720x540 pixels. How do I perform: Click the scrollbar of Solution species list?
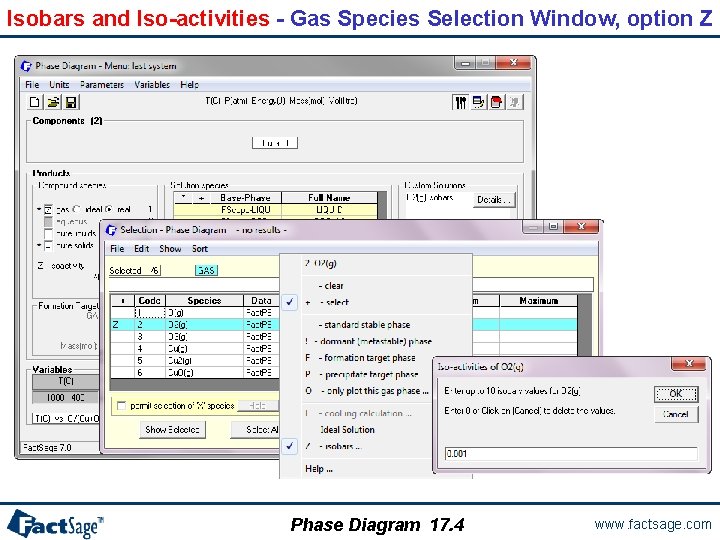[x=382, y=205]
